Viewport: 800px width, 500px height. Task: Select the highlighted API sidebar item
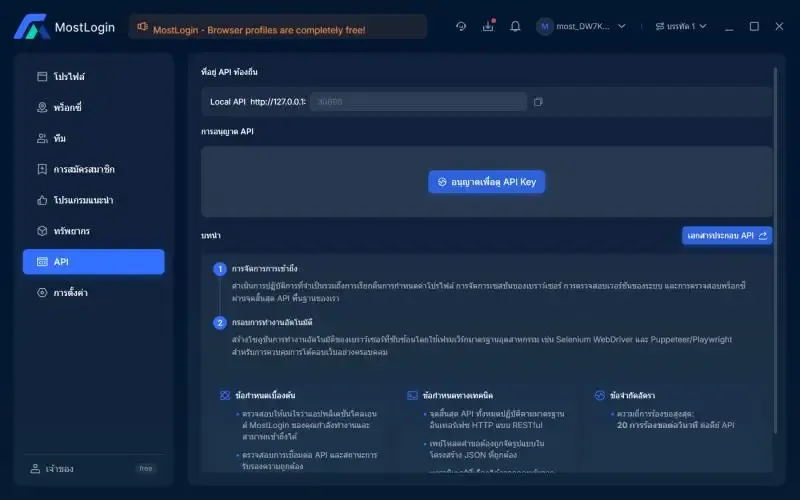coord(93,262)
